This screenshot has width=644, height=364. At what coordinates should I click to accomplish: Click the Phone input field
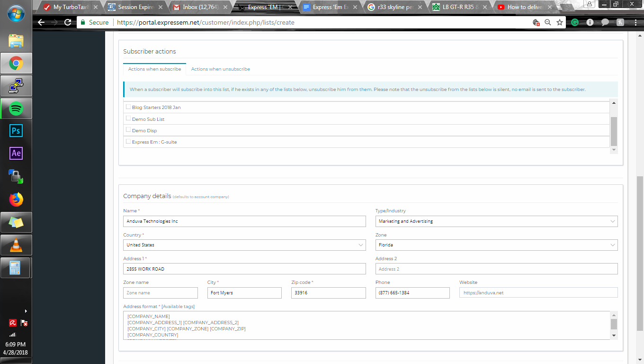(x=412, y=293)
